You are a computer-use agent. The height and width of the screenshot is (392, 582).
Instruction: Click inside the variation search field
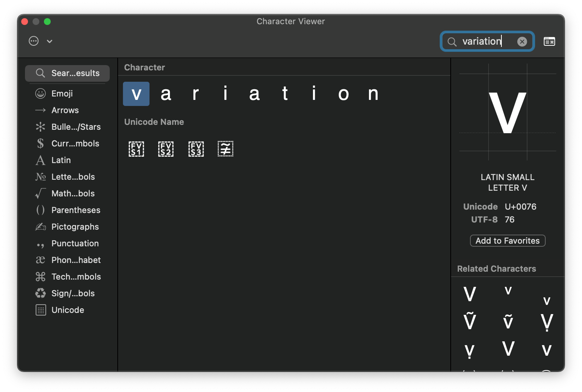pyautogui.click(x=487, y=41)
